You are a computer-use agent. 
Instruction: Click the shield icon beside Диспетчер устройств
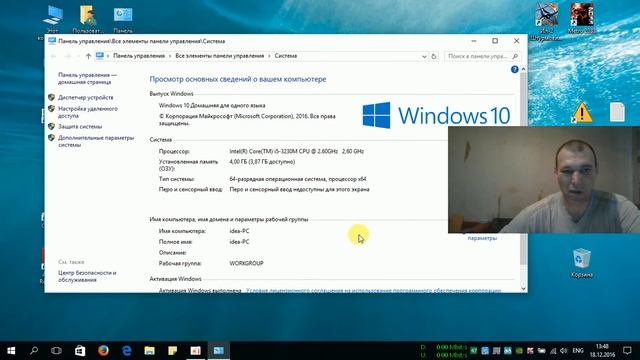pyautogui.click(x=51, y=97)
